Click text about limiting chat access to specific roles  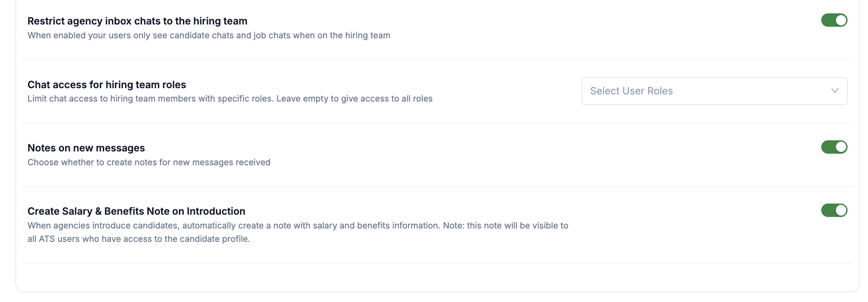coord(230,99)
